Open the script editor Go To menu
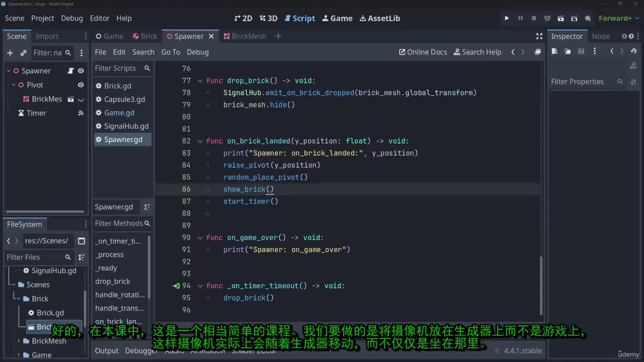The width and height of the screenshot is (644, 362). pos(171,52)
